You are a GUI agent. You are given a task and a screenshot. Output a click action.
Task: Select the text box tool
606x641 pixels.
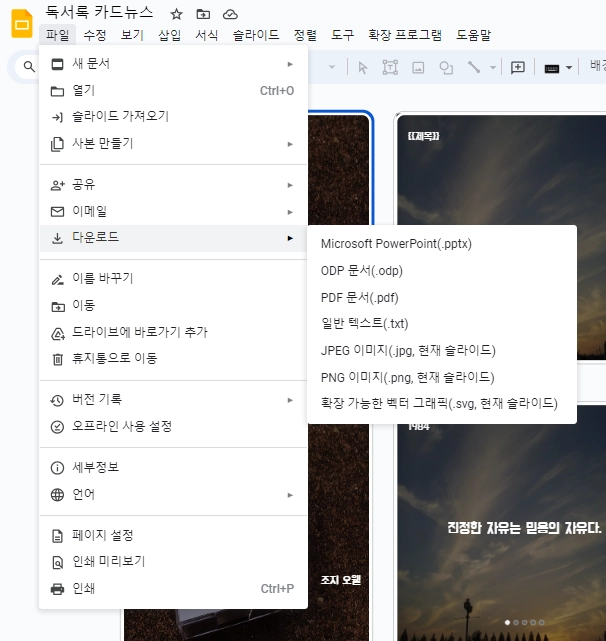(x=390, y=67)
